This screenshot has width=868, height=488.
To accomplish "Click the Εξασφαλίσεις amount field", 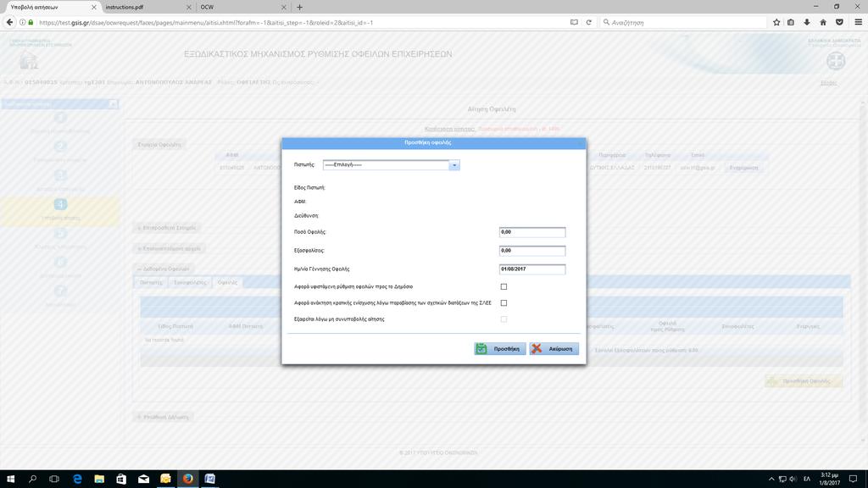I will (x=532, y=251).
